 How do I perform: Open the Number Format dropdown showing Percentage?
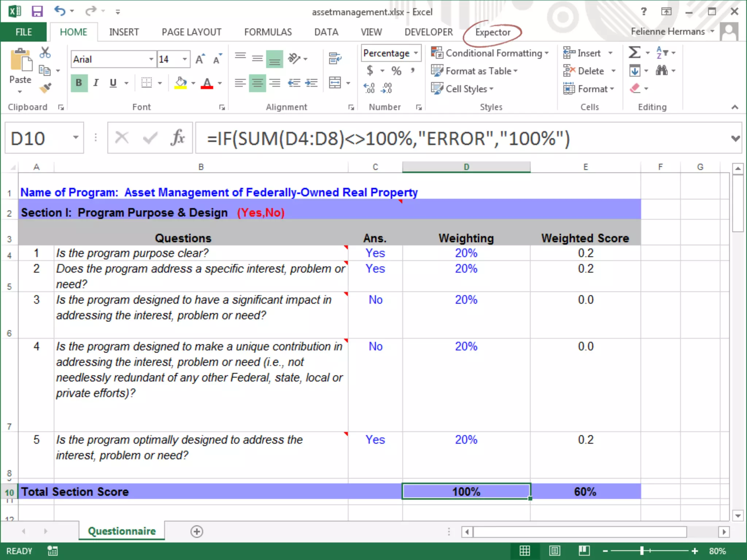click(x=416, y=53)
